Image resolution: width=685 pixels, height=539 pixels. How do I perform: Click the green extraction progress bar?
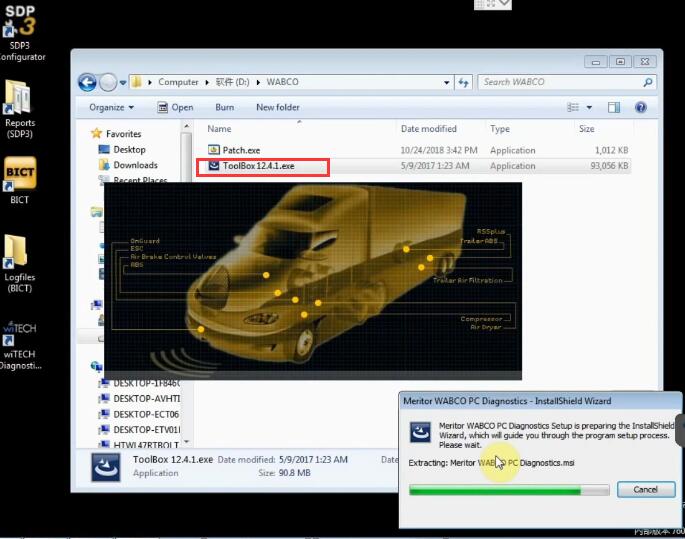pos(509,490)
